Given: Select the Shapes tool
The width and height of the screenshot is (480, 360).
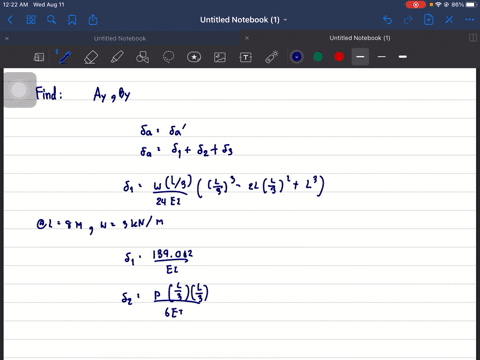Looking at the screenshot, I should pos(142,57).
